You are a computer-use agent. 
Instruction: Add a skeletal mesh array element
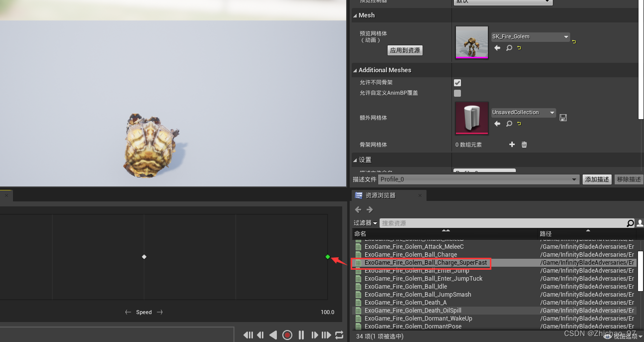512,145
